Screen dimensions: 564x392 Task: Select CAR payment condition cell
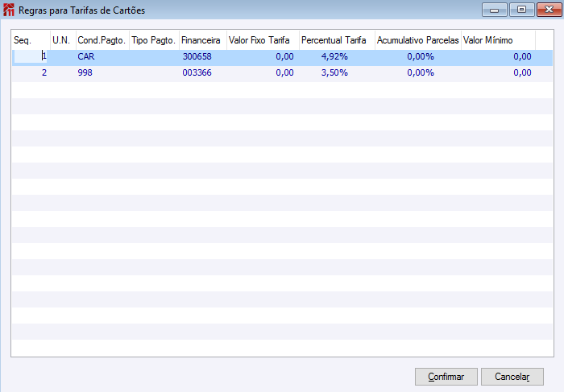coord(102,57)
